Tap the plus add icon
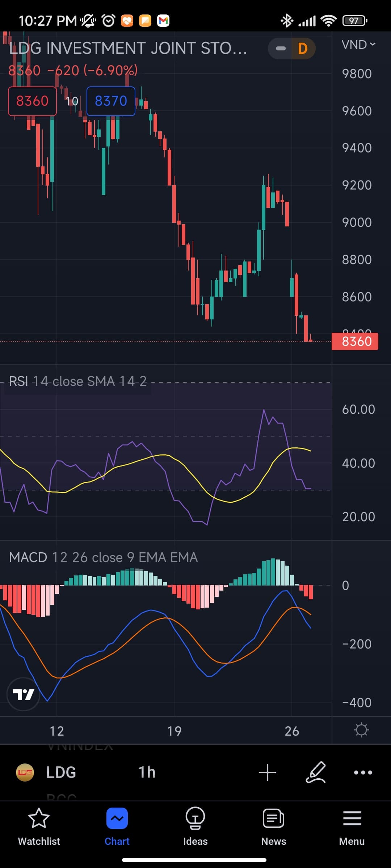391x868 pixels. point(268,772)
